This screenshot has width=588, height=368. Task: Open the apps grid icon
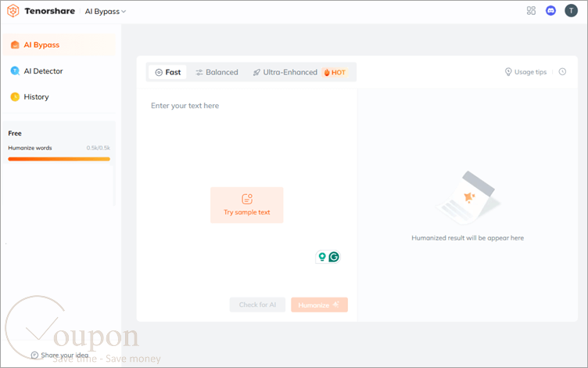point(531,10)
